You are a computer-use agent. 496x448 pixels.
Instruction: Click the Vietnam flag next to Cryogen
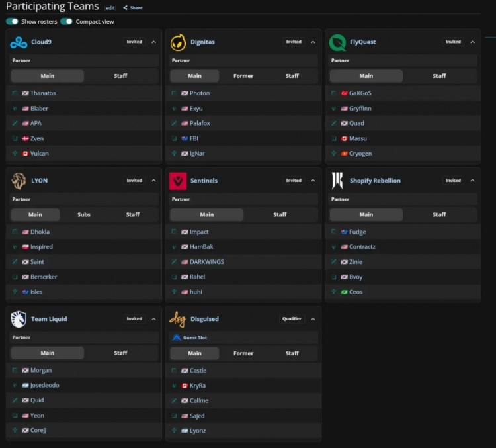point(344,154)
